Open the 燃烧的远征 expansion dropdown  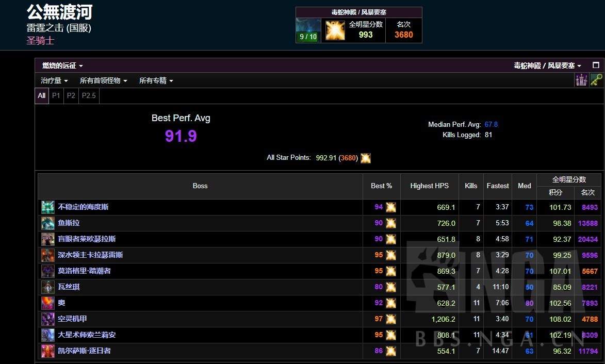62,65
